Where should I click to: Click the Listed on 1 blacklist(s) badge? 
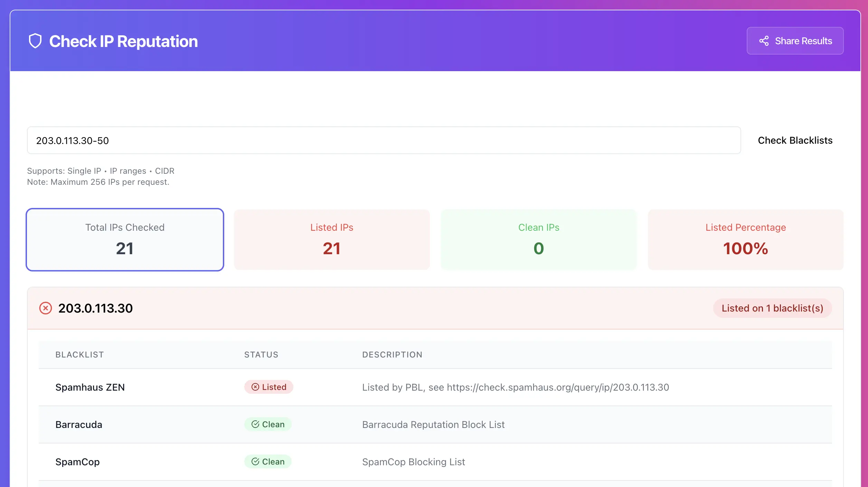[x=772, y=308]
